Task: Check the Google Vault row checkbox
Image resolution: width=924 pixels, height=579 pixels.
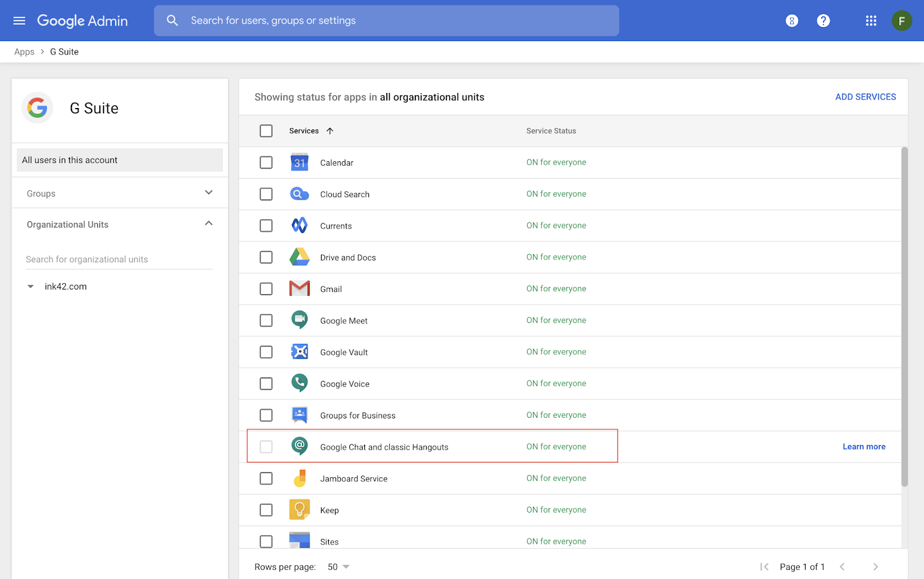Action: pyautogui.click(x=266, y=352)
